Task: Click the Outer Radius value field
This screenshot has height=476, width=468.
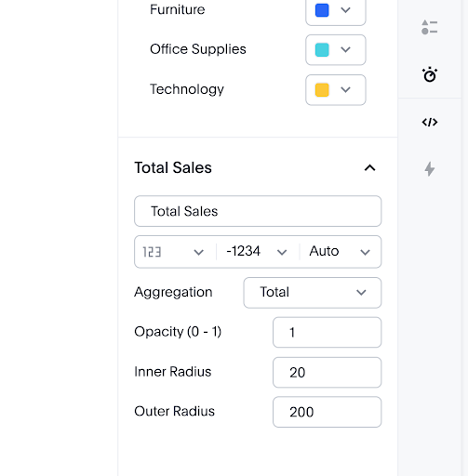Action: (x=327, y=412)
